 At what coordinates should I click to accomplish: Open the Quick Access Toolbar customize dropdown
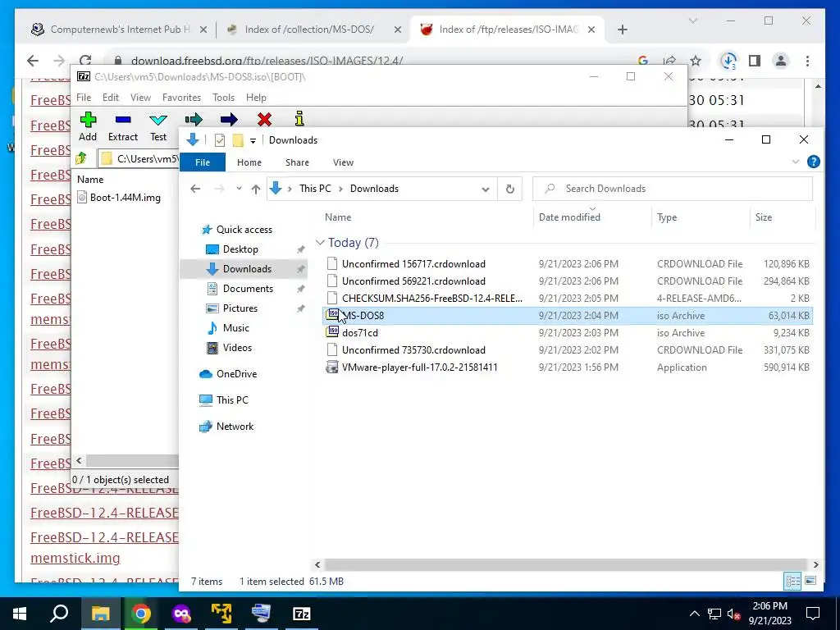tap(253, 141)
